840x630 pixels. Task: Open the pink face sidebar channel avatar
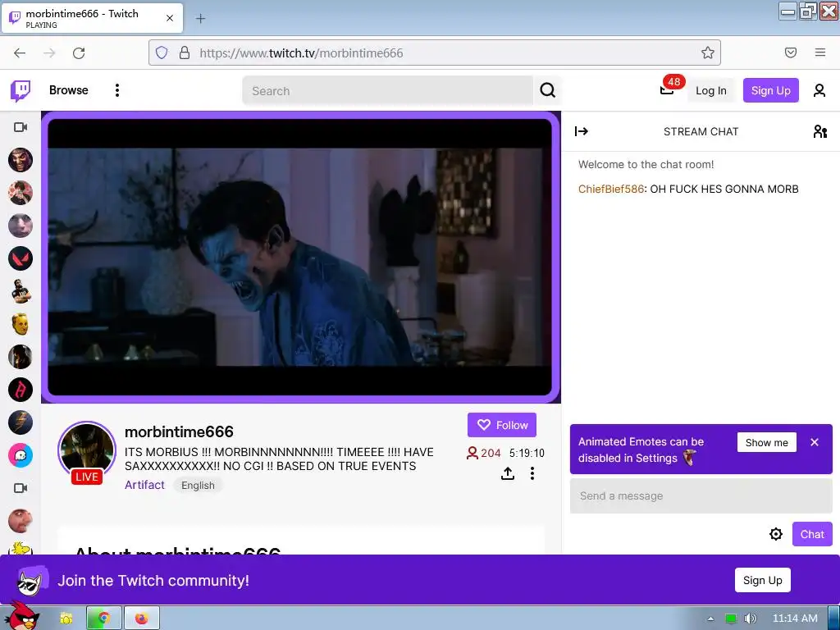point(21,521)
